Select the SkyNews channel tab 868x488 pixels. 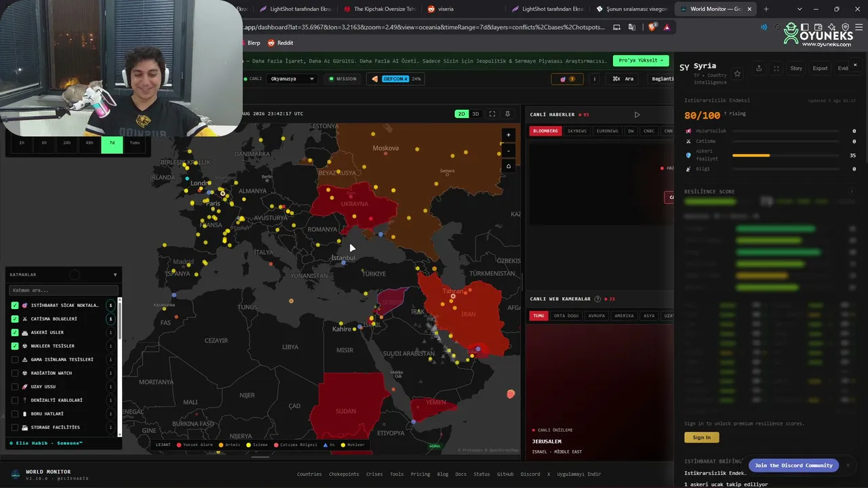[x=577, y=131]
